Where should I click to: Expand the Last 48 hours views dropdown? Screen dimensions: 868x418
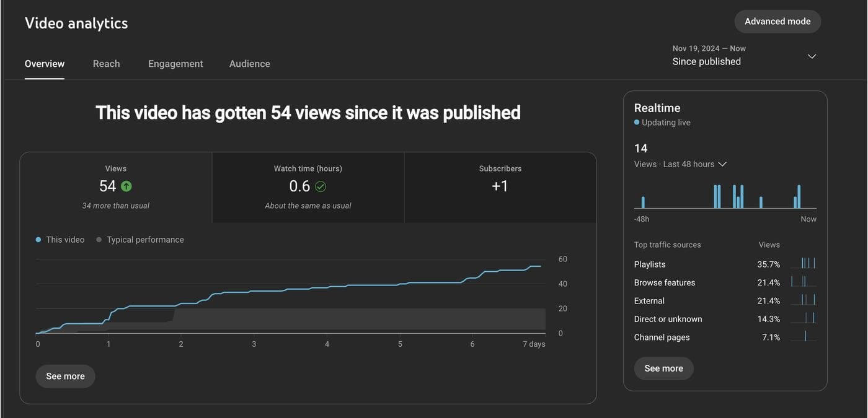pos(722,163)
